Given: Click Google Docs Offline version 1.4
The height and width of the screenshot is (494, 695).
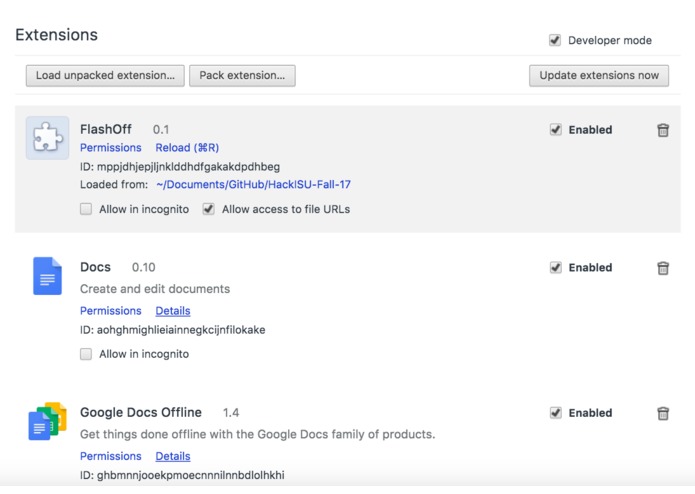Looking at the screenshot, I should point(231,412).
